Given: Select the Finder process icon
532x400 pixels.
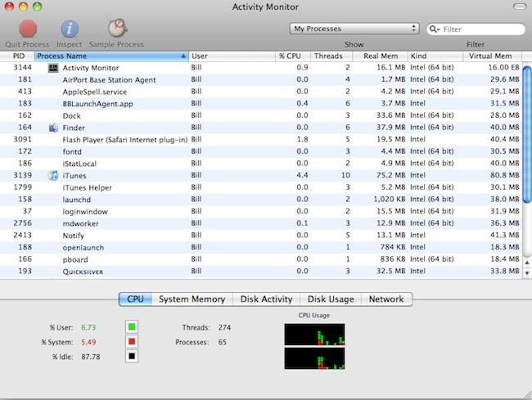Looking at the screenshot, I should pos(53,128).
